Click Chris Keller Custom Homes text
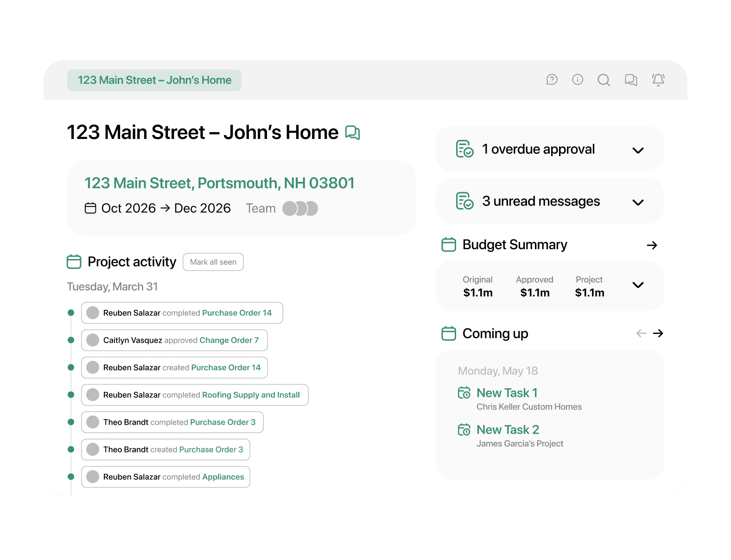This screenshot has width=731, height=560. (529, 407)
